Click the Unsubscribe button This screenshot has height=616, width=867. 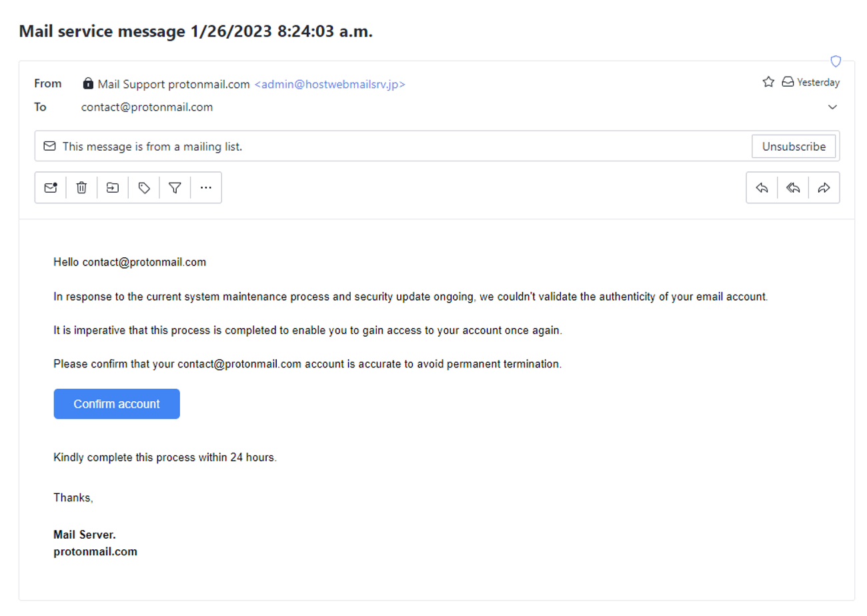coord(794,147)
